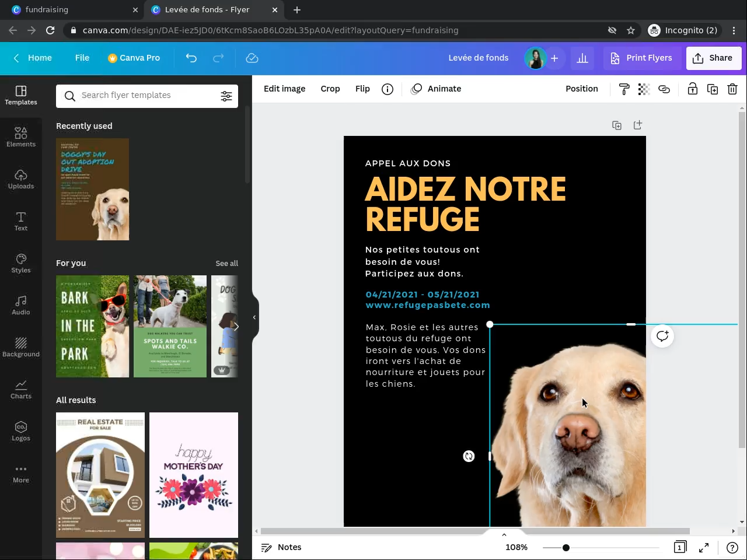Open the Transparency checkerboard icon
Image resolution: width=747 pixels, height=560 pixels.
pos(644,89)
